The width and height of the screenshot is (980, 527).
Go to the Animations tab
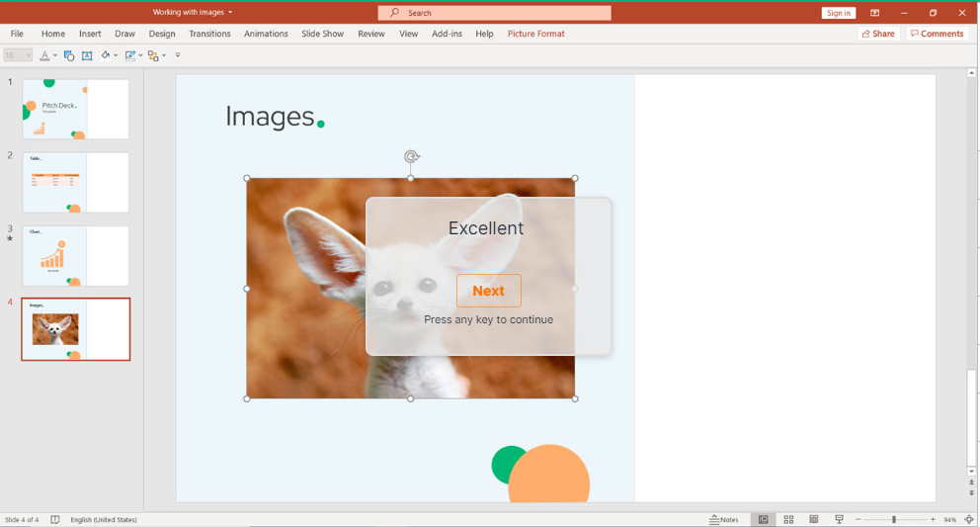click(x=267, y=34)
